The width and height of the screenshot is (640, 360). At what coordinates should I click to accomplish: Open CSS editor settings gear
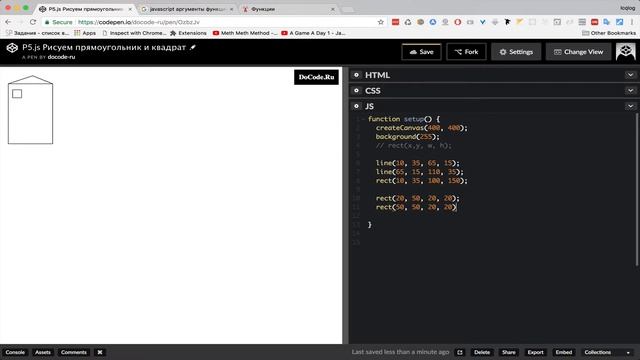(356, 91)
